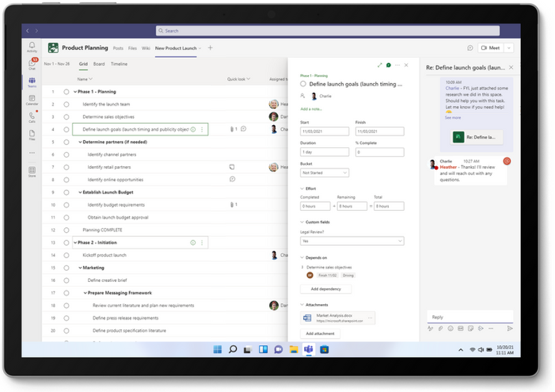Image resolution: width=555 pixels, height=392 pixels.
Task: Open Calendar in the sidebar
Action: (32, 100)
